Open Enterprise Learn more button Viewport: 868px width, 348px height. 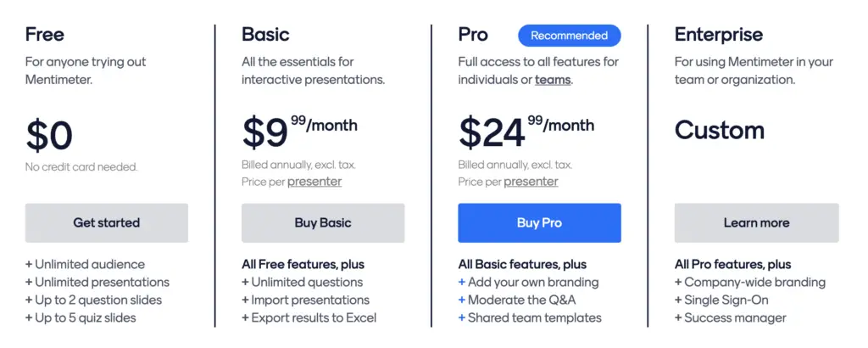pos(756,222)
